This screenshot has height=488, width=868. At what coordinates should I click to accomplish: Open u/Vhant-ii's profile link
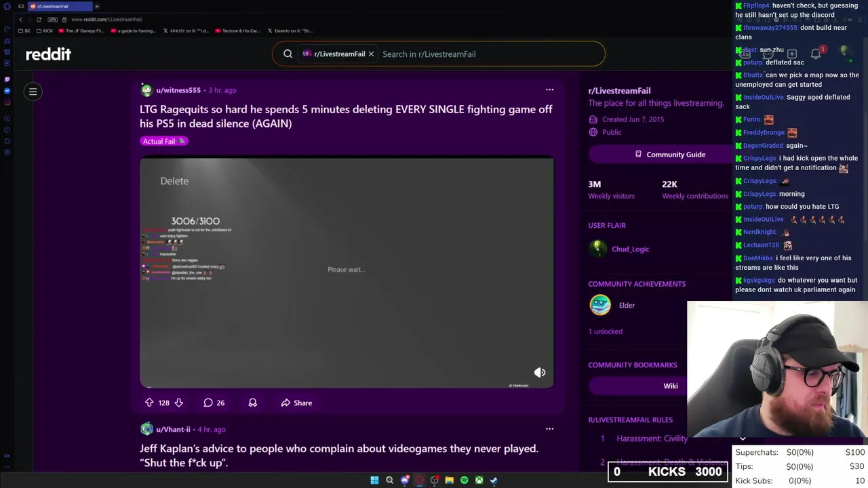pos(173,429)
